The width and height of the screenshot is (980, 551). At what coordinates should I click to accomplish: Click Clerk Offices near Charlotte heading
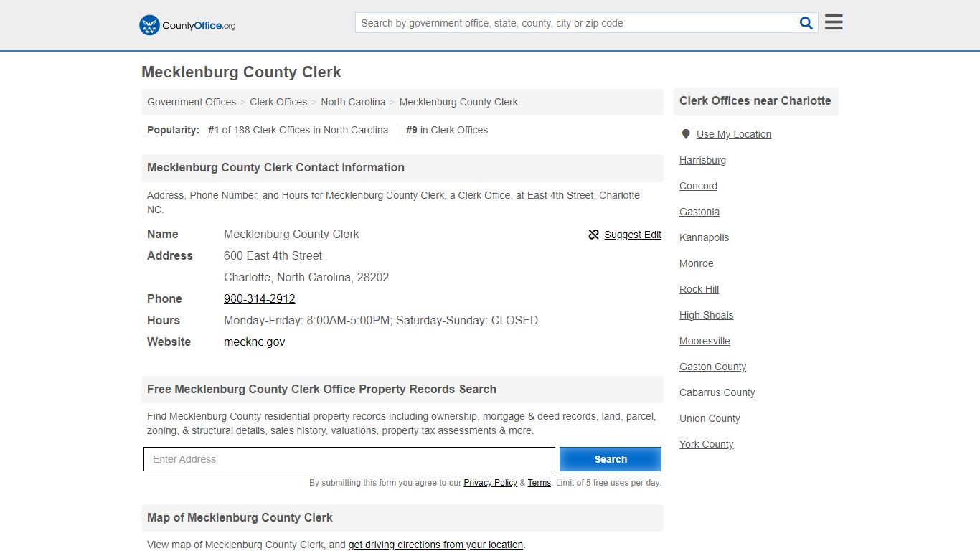pos(755,101)
